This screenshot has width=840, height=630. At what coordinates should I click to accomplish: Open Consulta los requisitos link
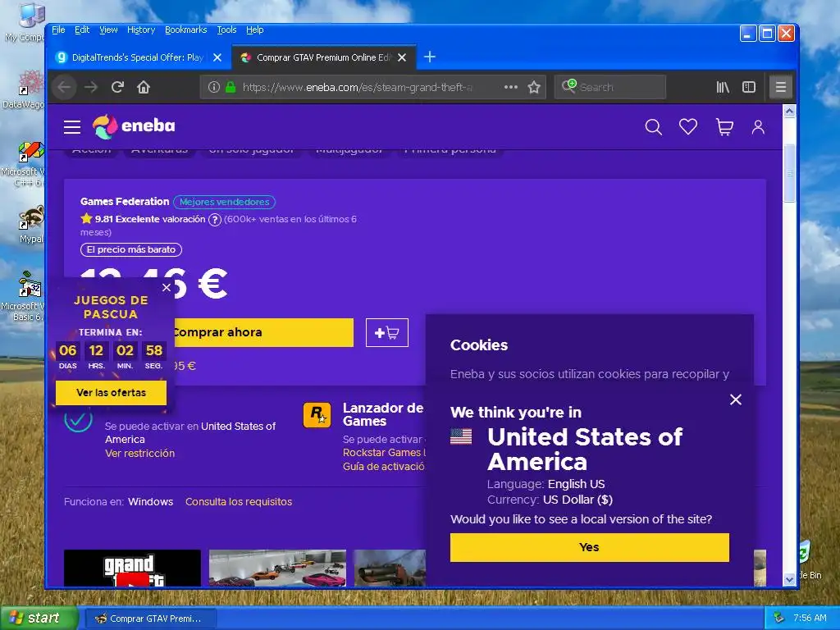(x=239, y=502)
